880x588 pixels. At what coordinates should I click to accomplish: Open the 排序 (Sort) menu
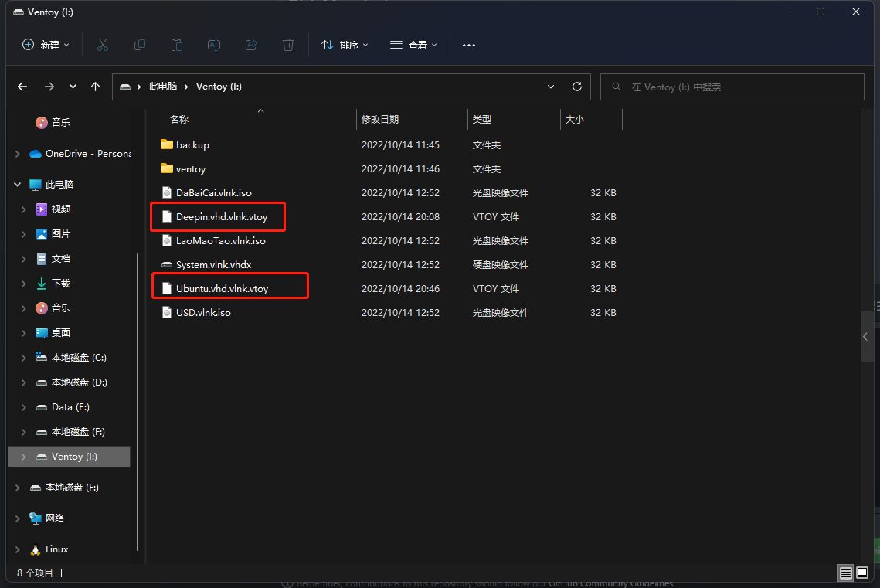[345, 45]
